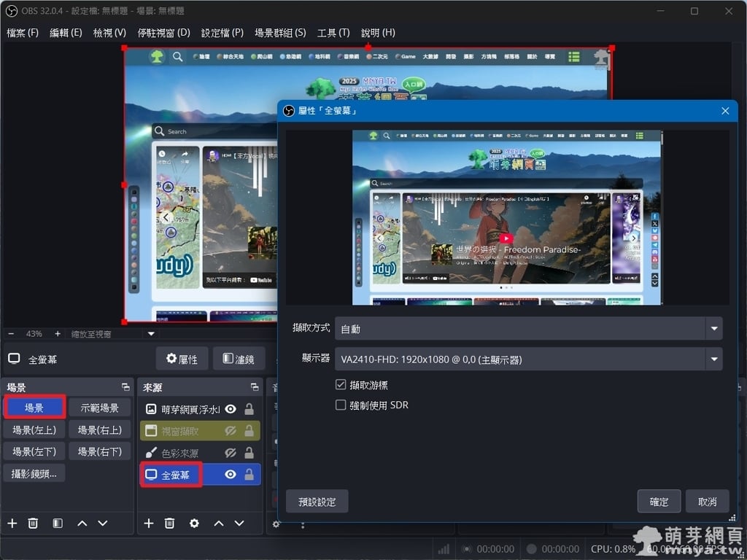This screenshot has height=560, width=747.
Task: Open the 顯示器 monitor dropdown
Action: pyautogui.click(x=713, y=359)
